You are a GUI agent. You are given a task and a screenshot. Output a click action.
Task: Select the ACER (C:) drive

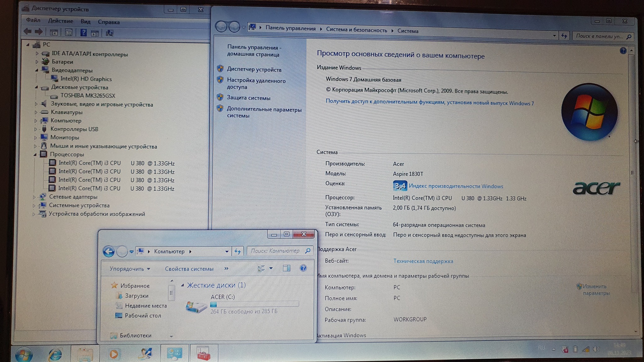coord(222,297)
